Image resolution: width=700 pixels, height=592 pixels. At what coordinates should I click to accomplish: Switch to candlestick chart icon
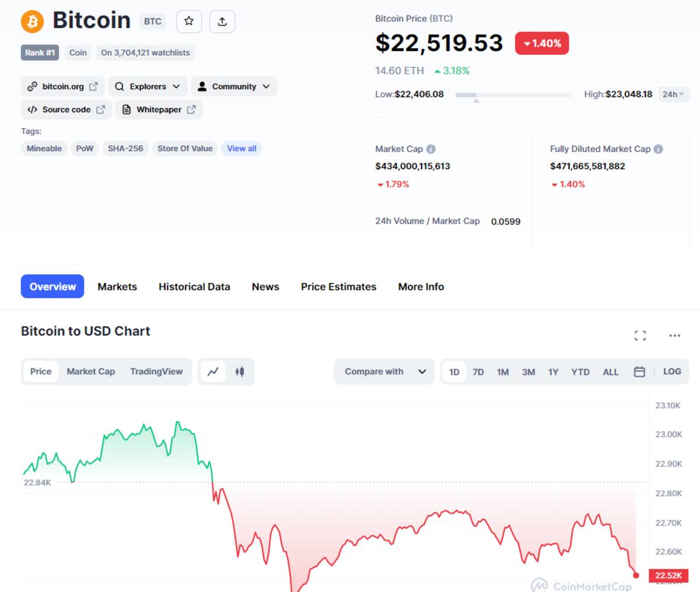coord(240,372)
